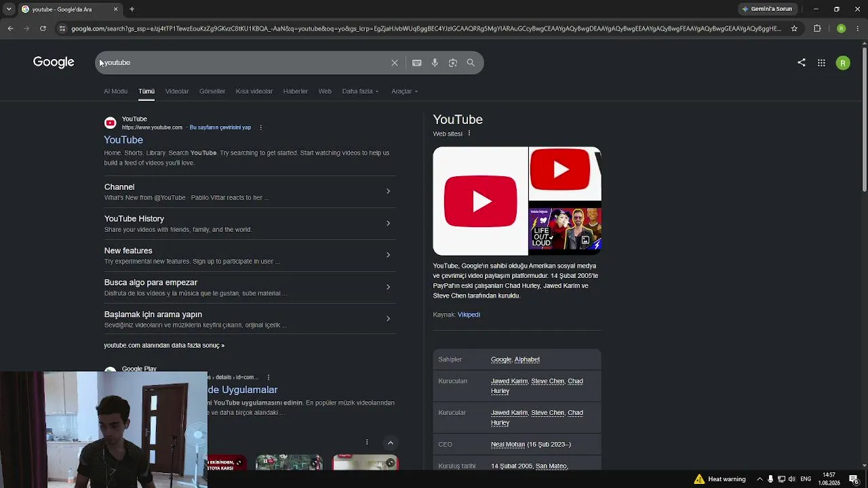Screen dimensions: 868x488
Task: Expand the YouTube History sitelink arrow
Action: coord(388,223)
